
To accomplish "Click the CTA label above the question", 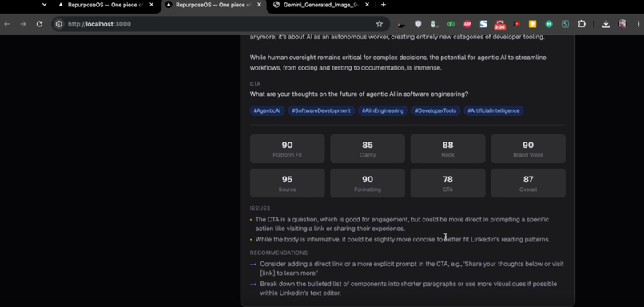I will tap(255, 84).
